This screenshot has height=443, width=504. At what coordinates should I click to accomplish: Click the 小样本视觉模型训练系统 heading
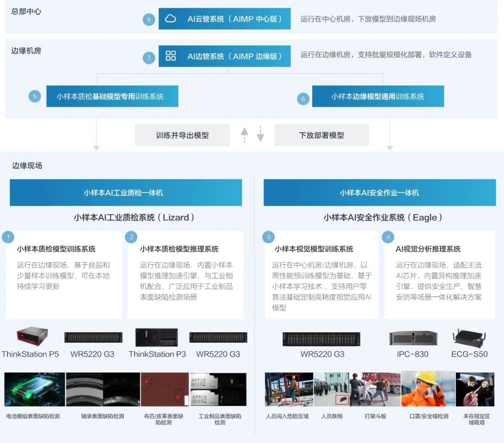click(314, 249)
